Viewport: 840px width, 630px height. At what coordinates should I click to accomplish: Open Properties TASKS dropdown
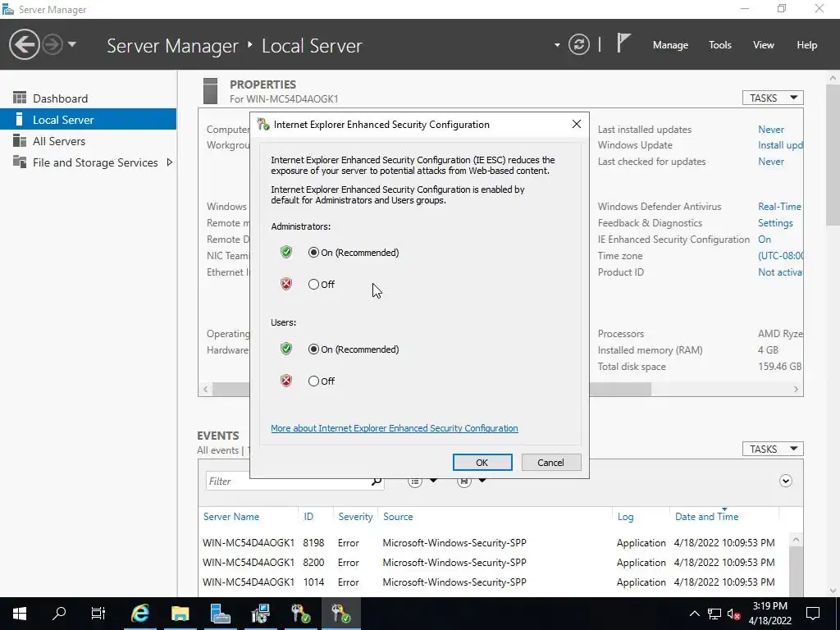pyautogui.click(x=773, y=98)
